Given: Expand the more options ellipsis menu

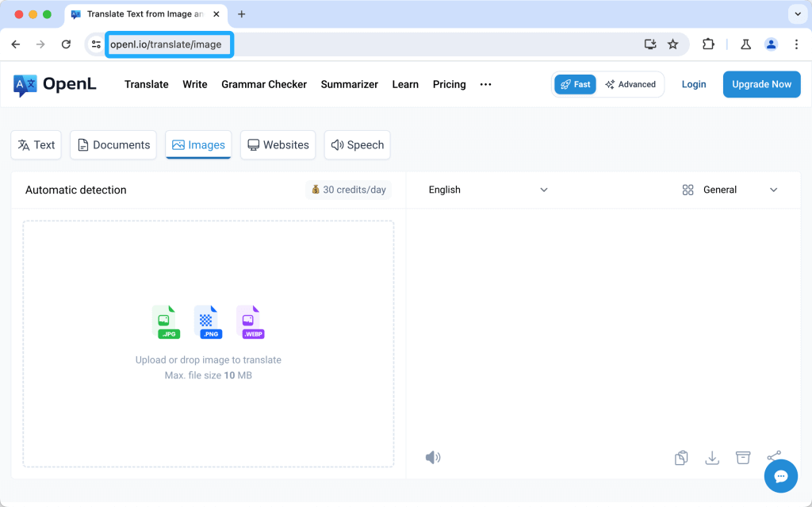Looking at the screenshot, I should point(486,84).
